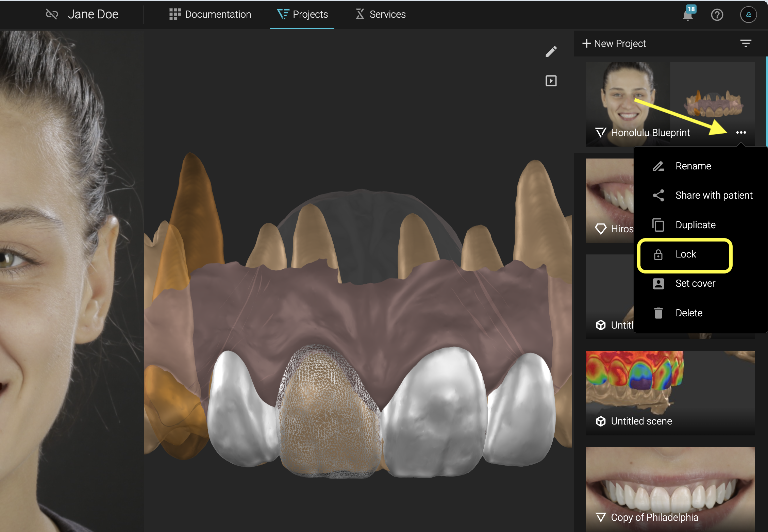The width and height of the screenshot is (768, 532).
Task: Select Rename from the context menu
Action: (x=693, y=166)
